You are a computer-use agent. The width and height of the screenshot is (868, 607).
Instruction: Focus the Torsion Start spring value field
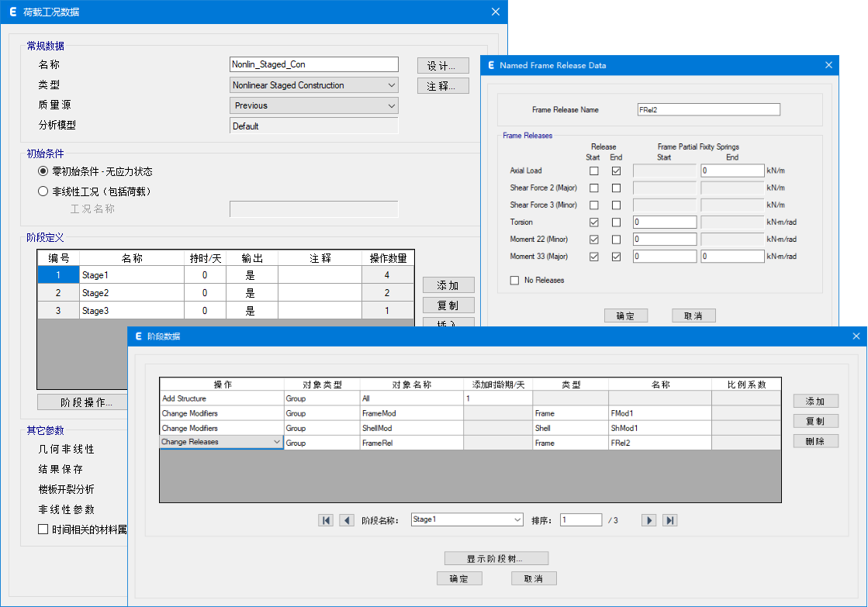665,222
